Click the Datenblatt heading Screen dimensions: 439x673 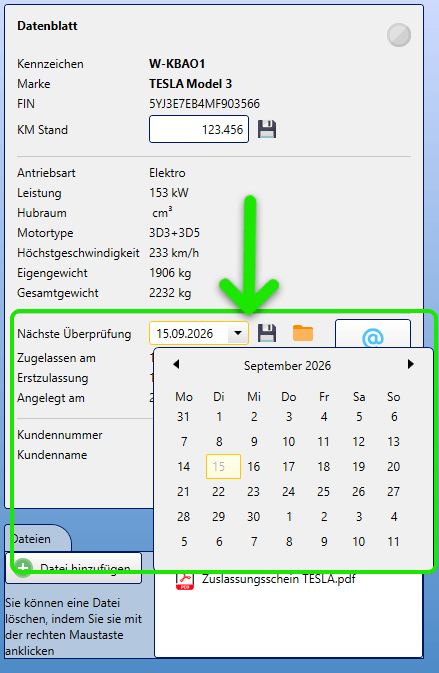tap(47, 26)
